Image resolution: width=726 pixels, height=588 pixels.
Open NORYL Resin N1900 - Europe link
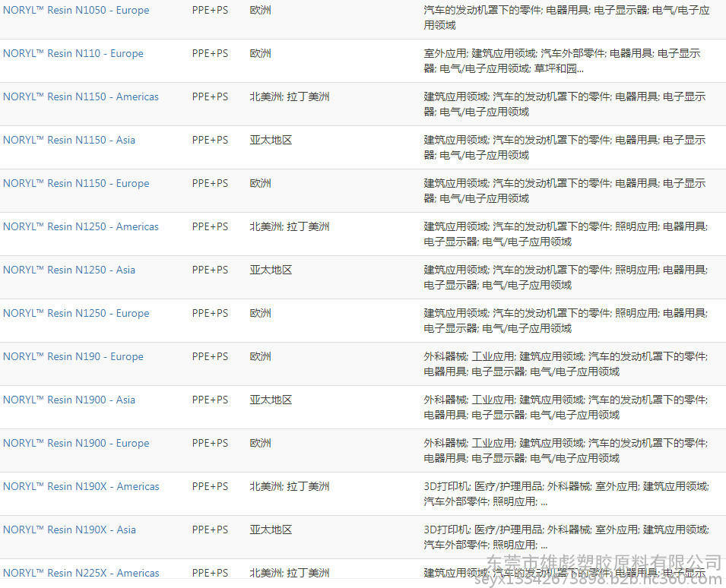click(76, 443)
